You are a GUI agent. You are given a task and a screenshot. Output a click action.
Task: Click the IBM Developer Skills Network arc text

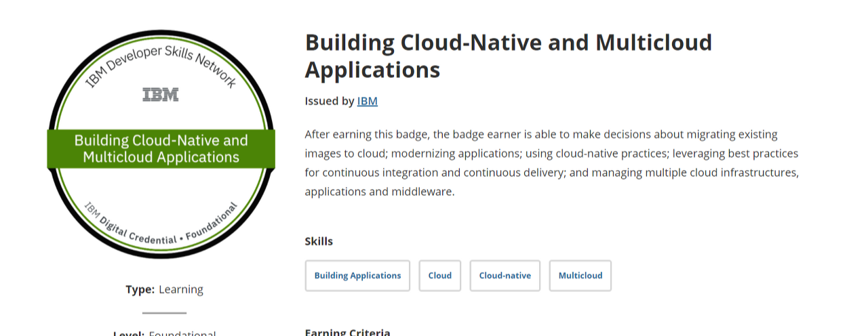pos(161,66)
